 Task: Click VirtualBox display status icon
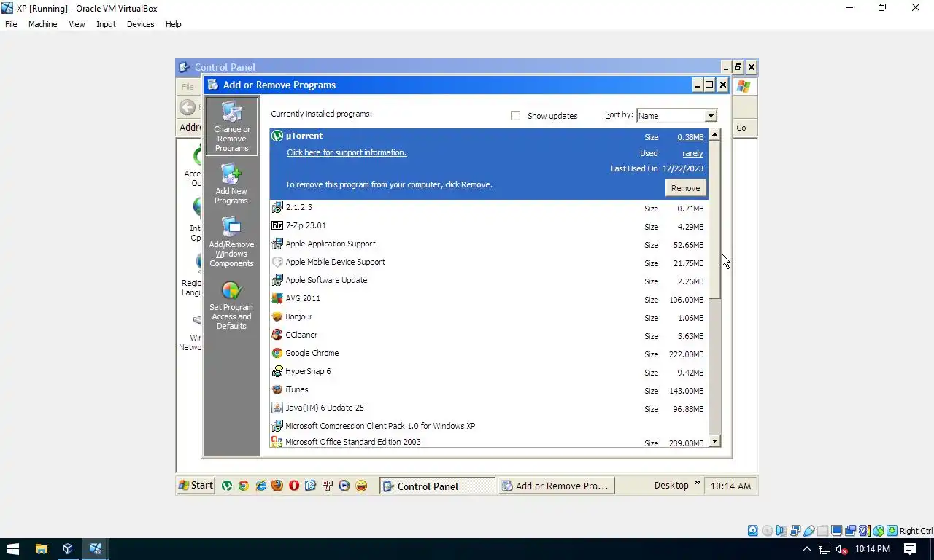(x=837, y=531)
